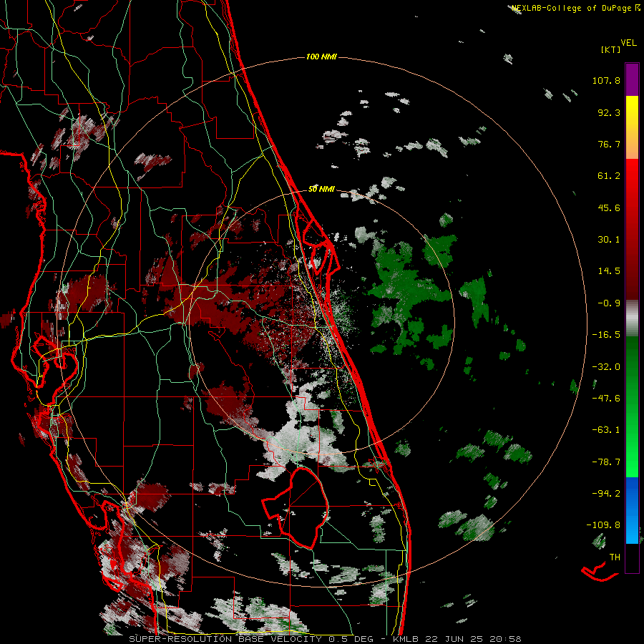Select the 107.8 value on velocity scale
This screenshot has height=644, width=644.
[x=606, y=80]
